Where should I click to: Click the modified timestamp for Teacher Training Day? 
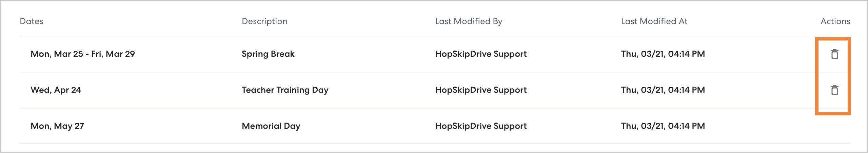(663, 90)
